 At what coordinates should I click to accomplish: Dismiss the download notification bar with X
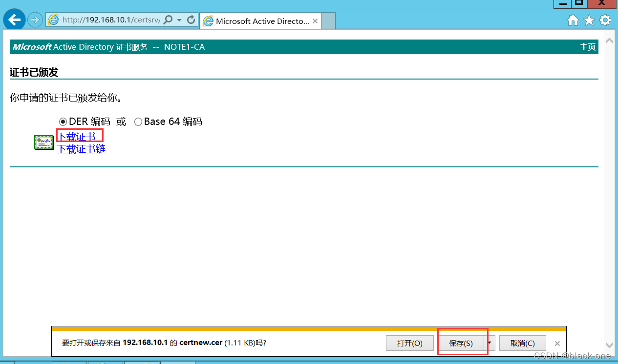click(557, 344)
